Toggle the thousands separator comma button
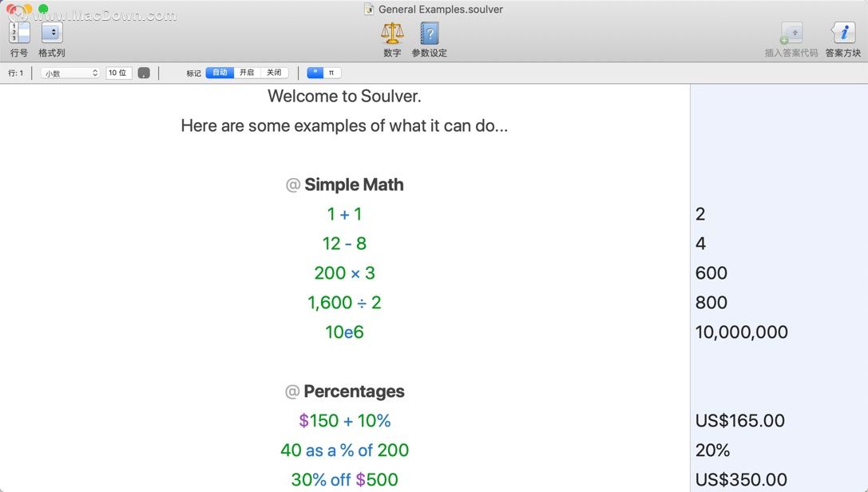Screen dimensions: 868x492 point(144,73)
